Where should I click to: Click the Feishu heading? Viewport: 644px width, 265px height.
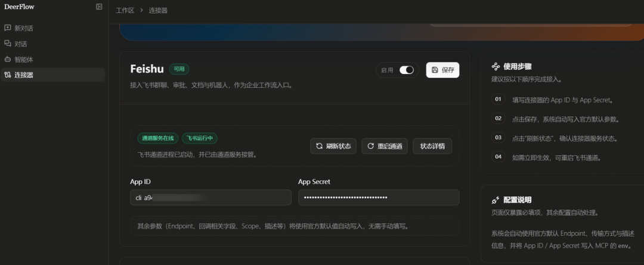(147, 69)
